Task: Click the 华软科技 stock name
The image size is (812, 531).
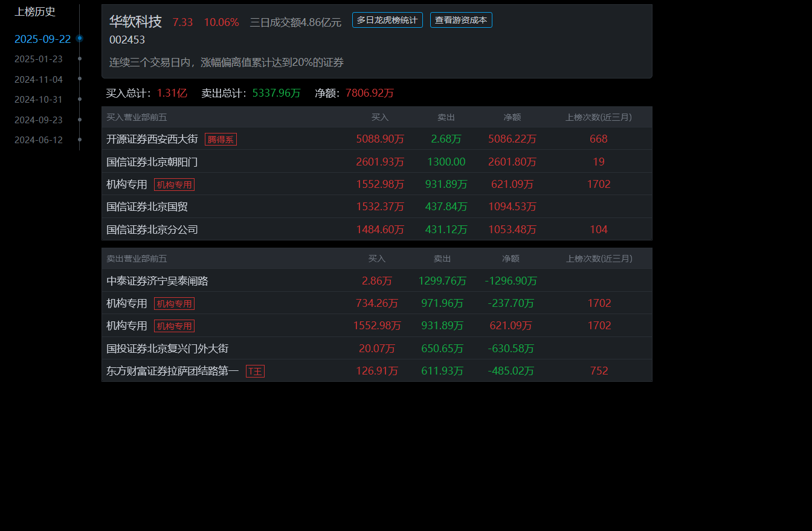Action: point(135,22)
